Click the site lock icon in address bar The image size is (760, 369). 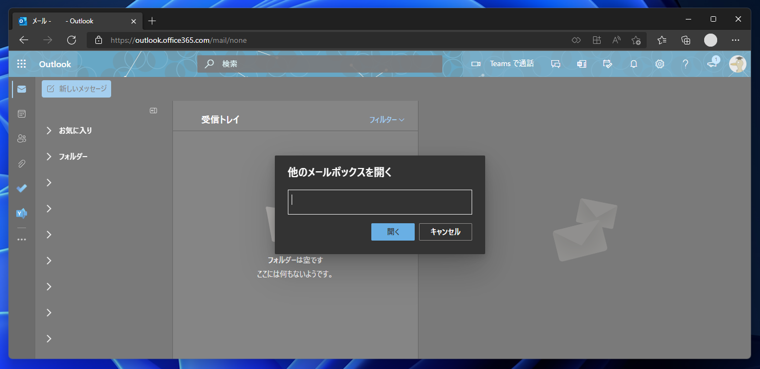click(99, 40)
